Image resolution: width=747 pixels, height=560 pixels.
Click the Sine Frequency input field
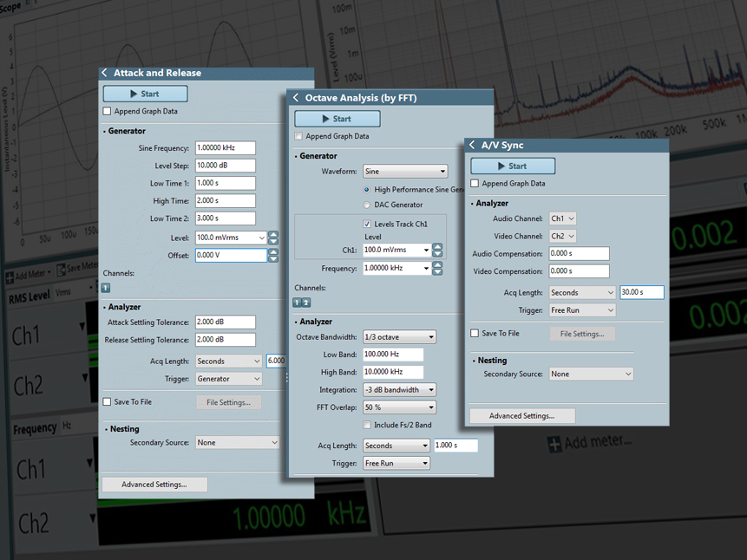click(x=224, y=147)
